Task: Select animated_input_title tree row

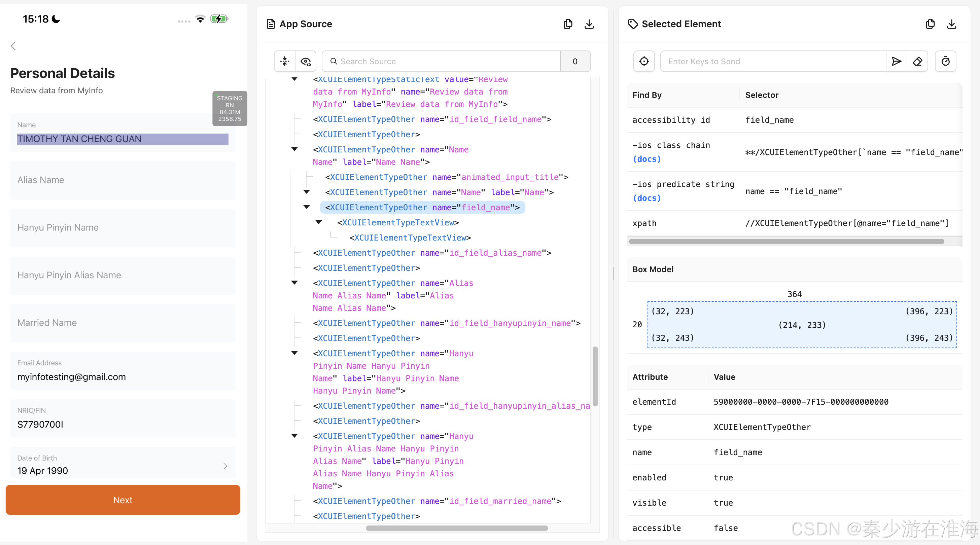Action: (447, 177)
